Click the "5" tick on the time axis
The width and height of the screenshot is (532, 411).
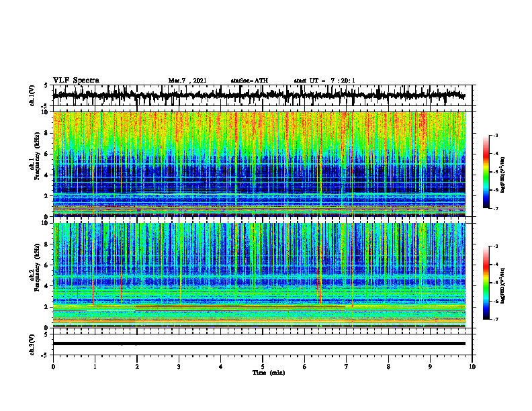[263, 367]
